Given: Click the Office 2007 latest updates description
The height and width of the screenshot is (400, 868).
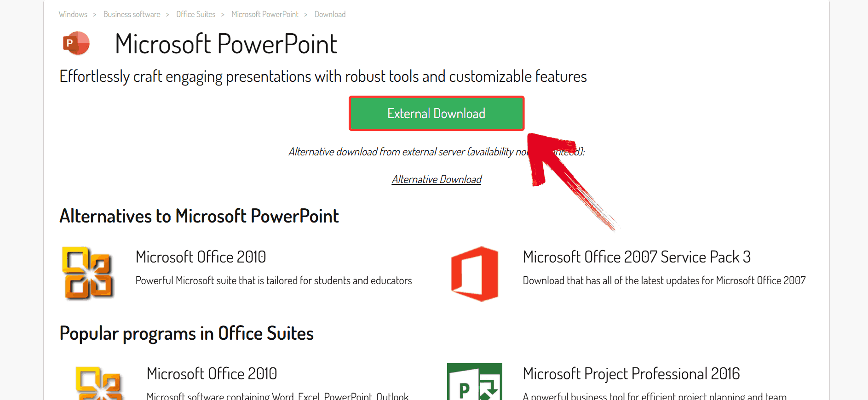Looking at the screenshot, I should coord(664,280).
